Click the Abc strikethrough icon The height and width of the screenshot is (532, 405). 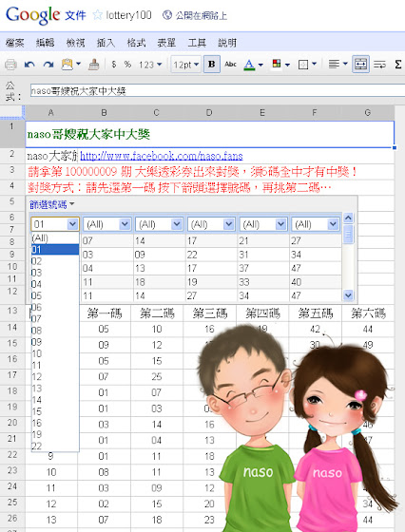click(230, 65)
